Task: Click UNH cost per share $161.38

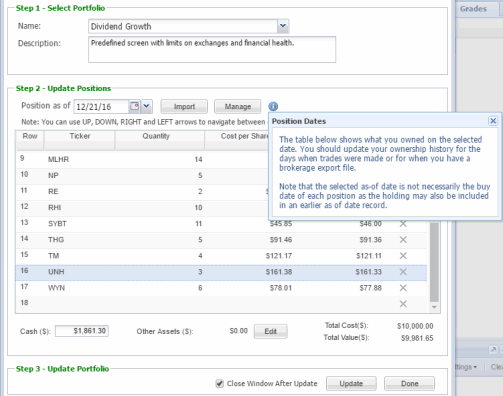Action: coord(279,272)
